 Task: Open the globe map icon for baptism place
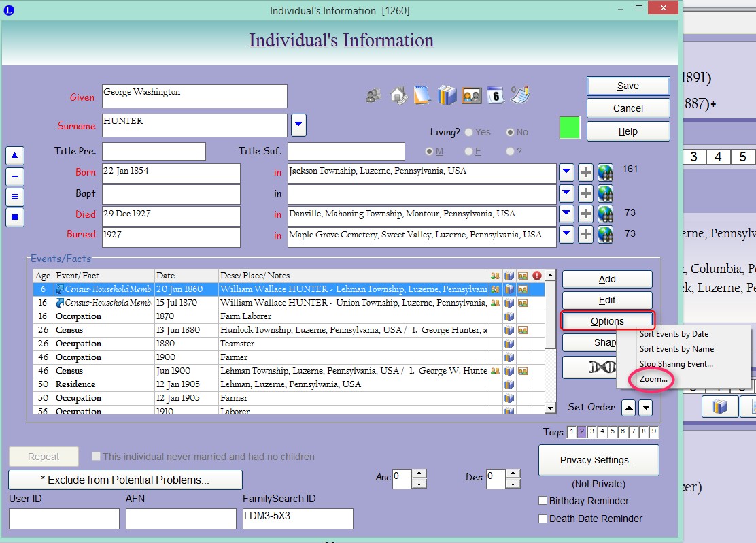click(605, 193)
